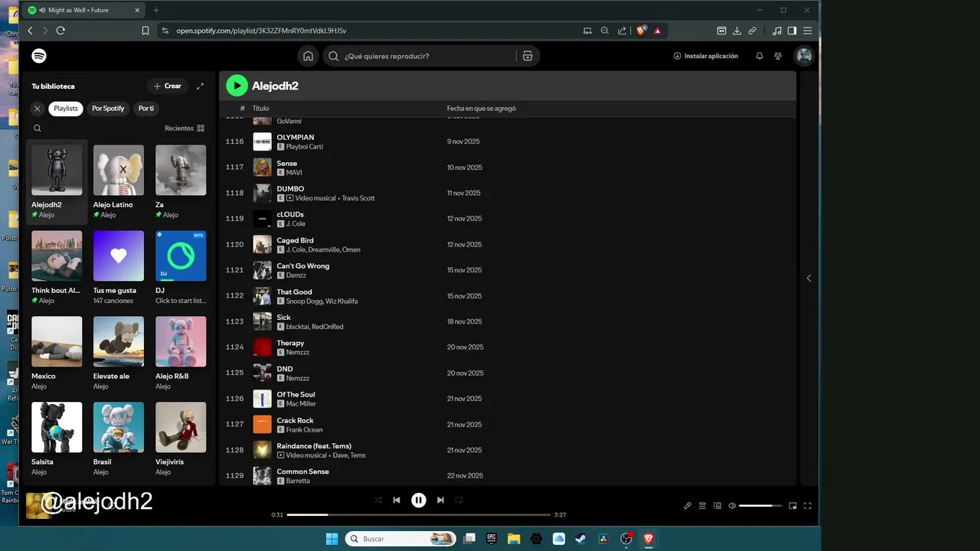
Task: Filter library by Playlists chip
Action: (66, 109)
